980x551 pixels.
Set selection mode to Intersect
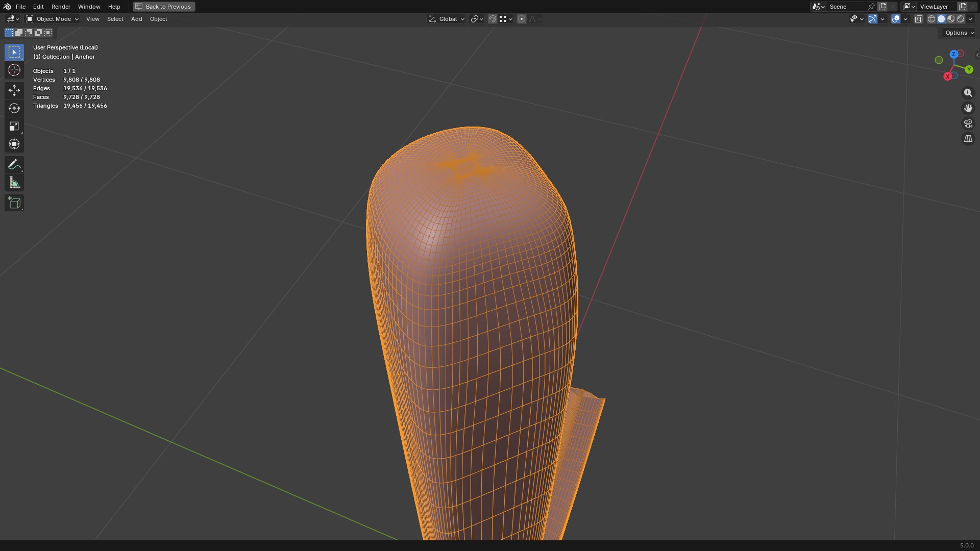coord(48,33)
